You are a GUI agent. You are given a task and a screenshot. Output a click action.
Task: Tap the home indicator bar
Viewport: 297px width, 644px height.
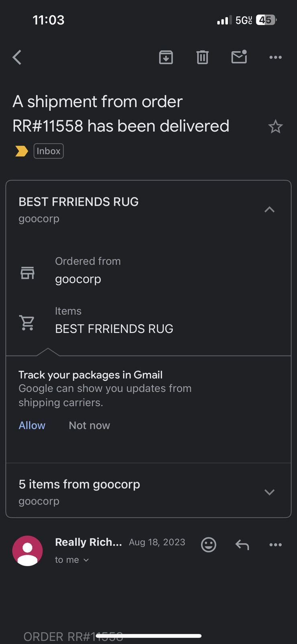[148, 636]
